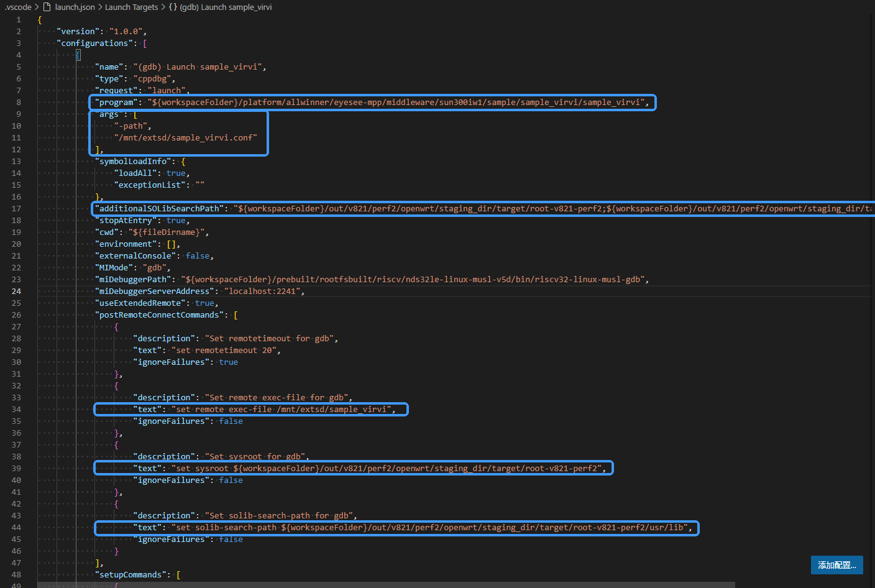
Task: Expand the Launch Targets breadcrumb
Action: [131, 7]
